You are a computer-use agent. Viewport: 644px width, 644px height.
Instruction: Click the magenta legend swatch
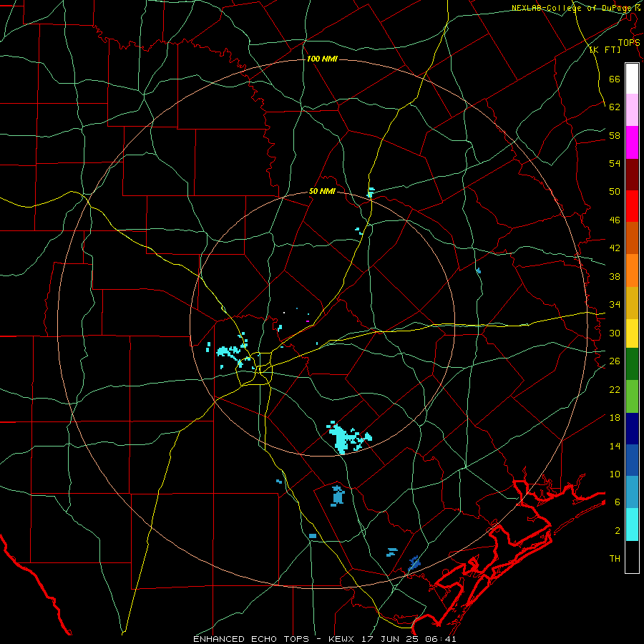[632, 142]
